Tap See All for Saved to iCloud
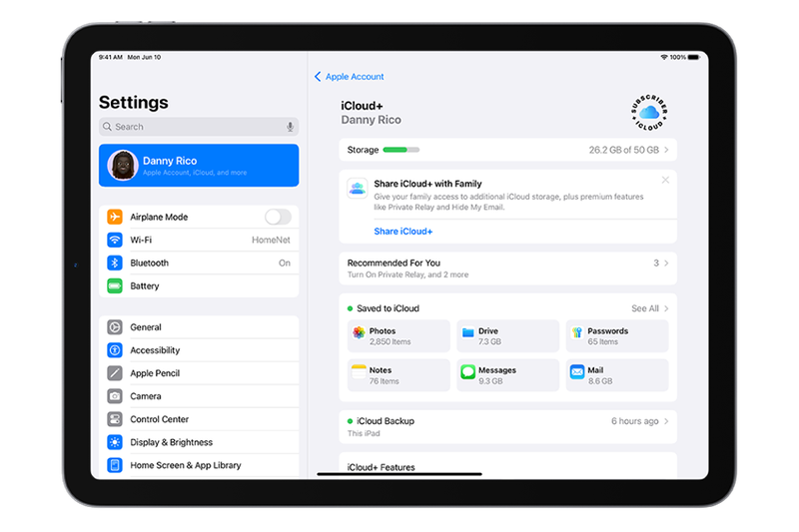Image resolution: width=799 pixels, height=532 pixels. 645,308
